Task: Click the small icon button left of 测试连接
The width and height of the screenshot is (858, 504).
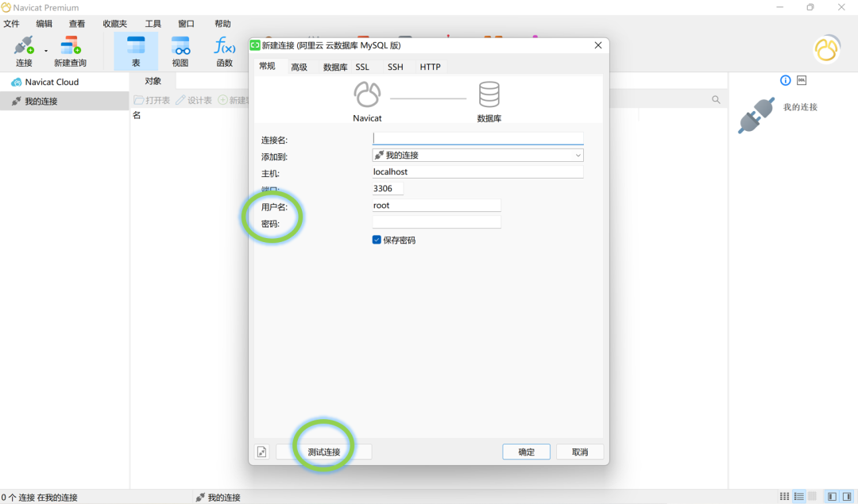Action: [x=262, y=452]
